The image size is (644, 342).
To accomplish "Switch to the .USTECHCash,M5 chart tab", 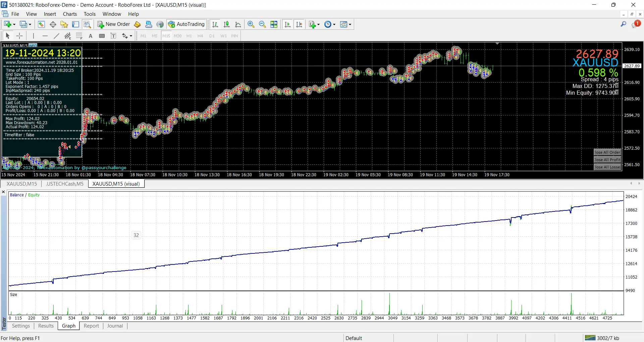I will (x=65, y=184).
